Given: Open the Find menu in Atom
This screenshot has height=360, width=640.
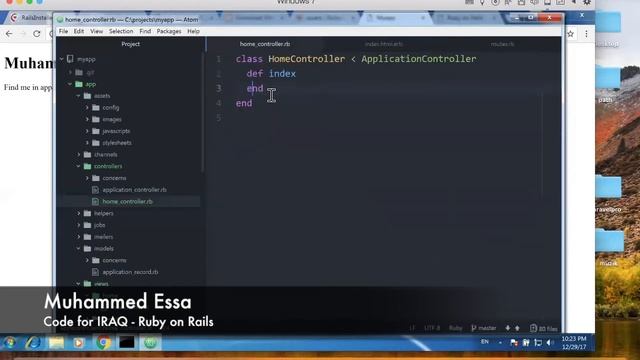Looking at the screenshot, I should [x=145, y=31].
